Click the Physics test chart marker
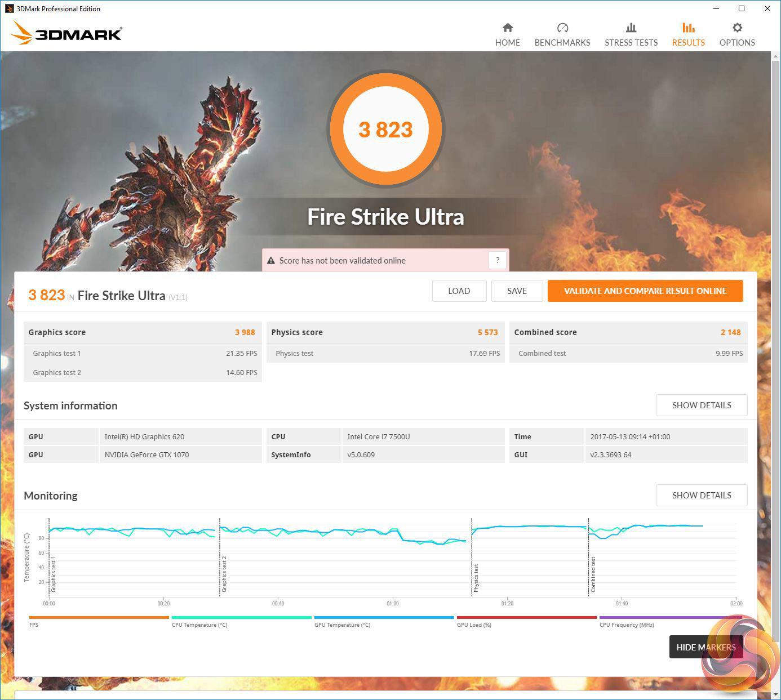 476,578
